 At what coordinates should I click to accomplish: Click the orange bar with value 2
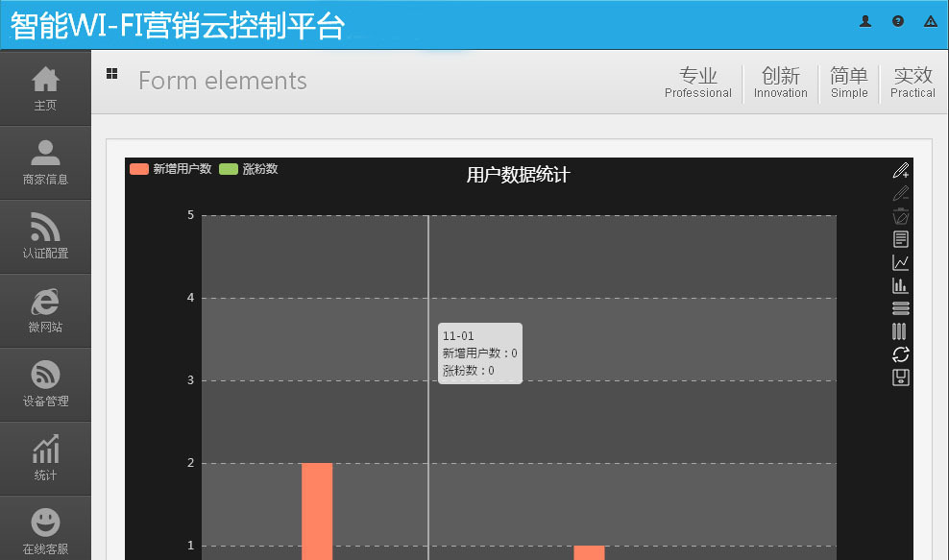click(317, 509)
